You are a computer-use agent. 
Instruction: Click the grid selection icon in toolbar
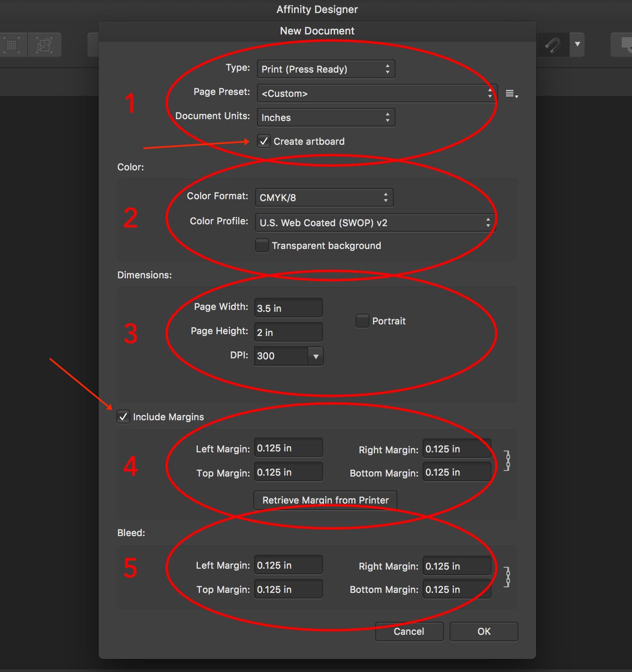pyautogui.click(x=12, y=45)
